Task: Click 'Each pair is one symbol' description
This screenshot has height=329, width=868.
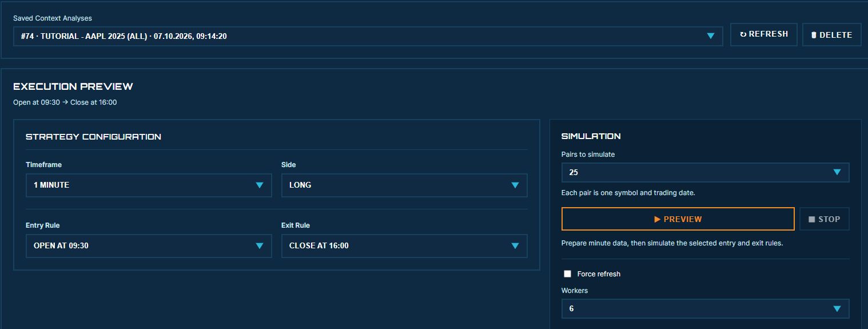Action: pyautogui.click(x=628, y=193)
